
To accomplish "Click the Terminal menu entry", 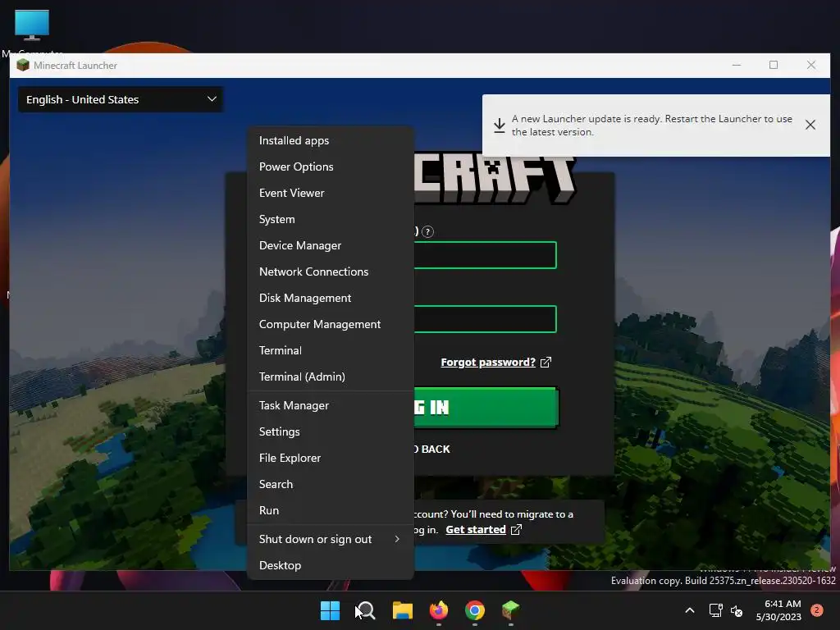I will point(330,350).
